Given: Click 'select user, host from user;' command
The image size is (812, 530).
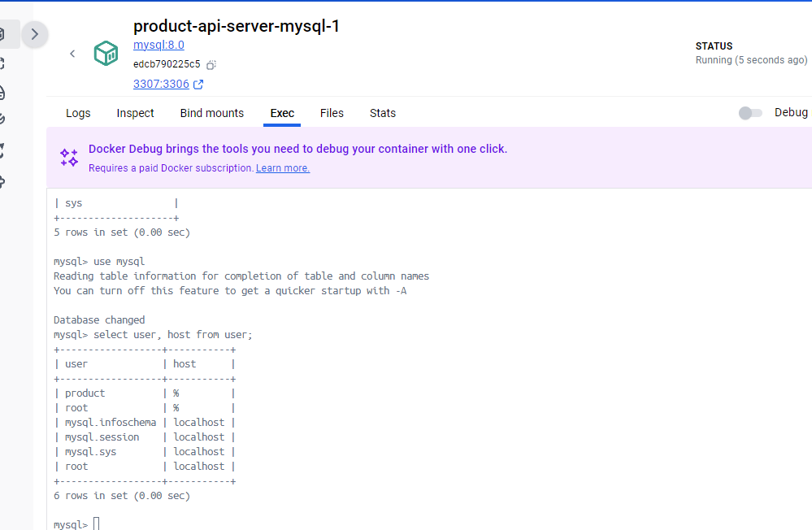Looking at the screenshot, I should [172, 335].
